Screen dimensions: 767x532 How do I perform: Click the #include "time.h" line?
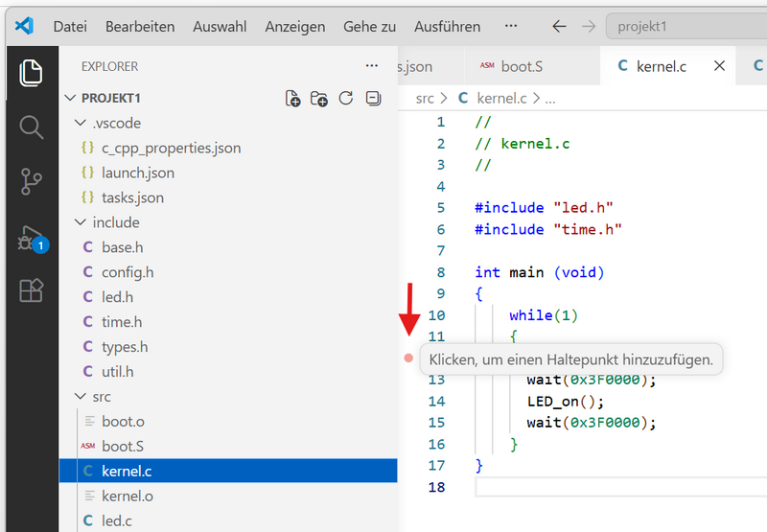547,229
